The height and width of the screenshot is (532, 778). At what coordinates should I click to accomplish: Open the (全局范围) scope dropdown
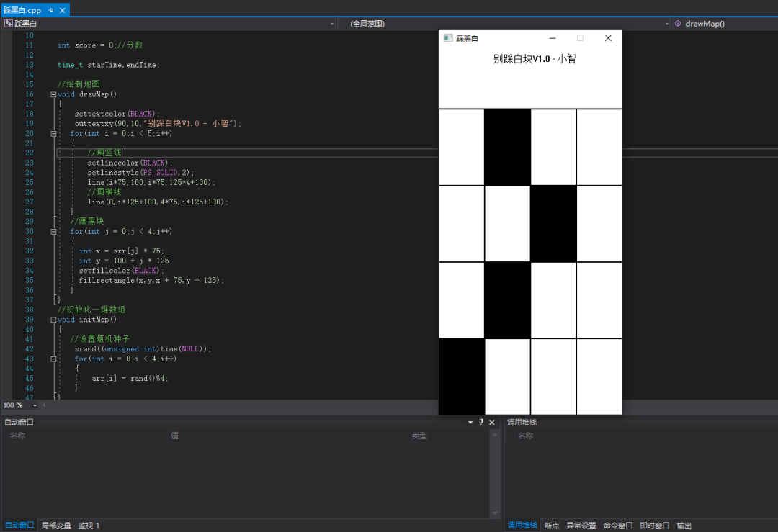coord(667,24)
